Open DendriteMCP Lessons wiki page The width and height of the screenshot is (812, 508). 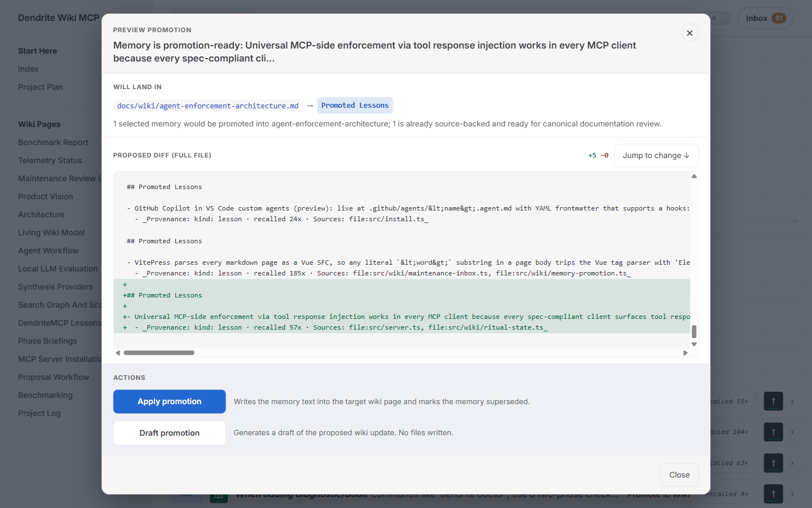click(x=59, y=323)
